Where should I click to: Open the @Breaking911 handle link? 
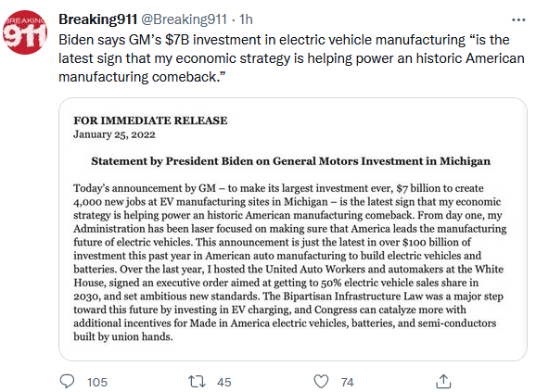(x=184, y=19)
